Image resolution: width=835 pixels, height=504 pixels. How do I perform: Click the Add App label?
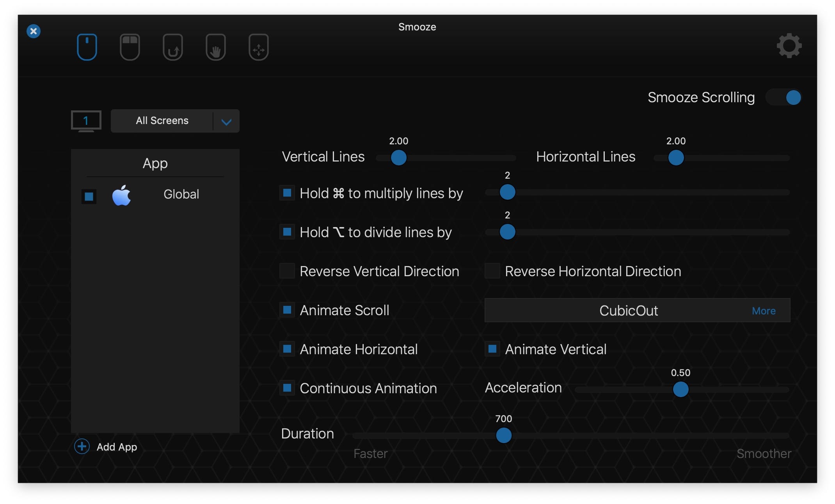coord(117,447)
